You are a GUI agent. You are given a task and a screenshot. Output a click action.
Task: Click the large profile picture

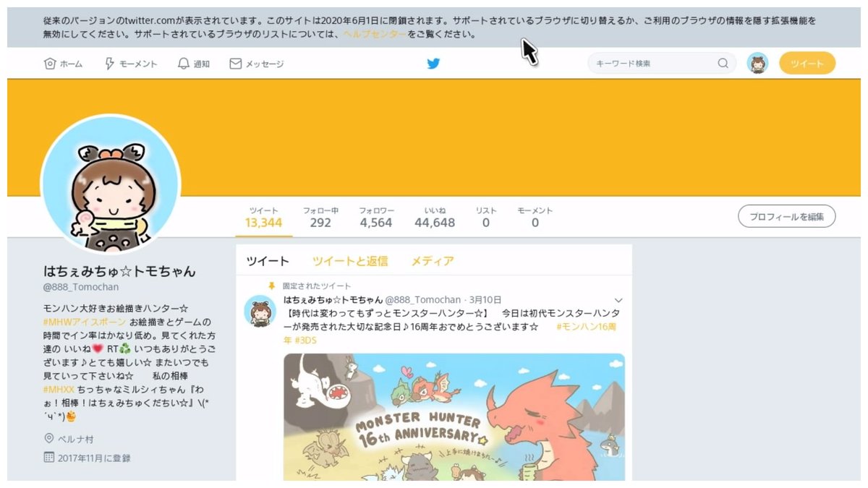[x=111, y=184]
